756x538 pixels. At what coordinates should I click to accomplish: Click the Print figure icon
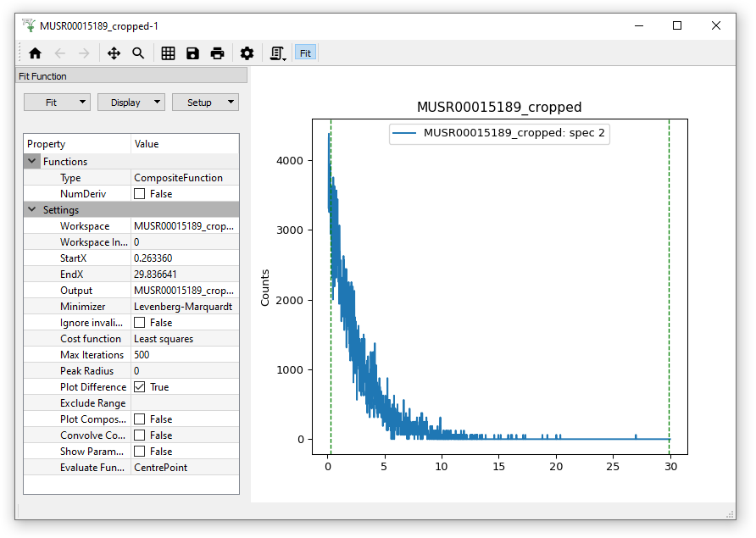(x=217, y=53)
